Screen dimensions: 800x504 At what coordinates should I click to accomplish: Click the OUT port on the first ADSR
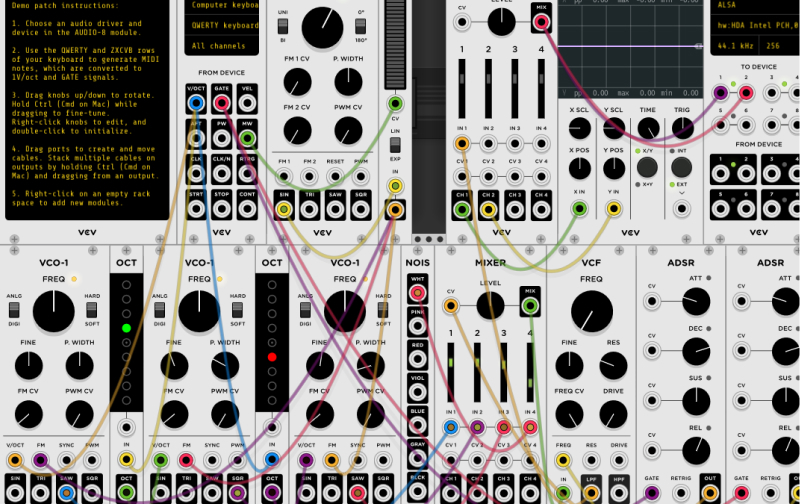(x=710, y=493)
